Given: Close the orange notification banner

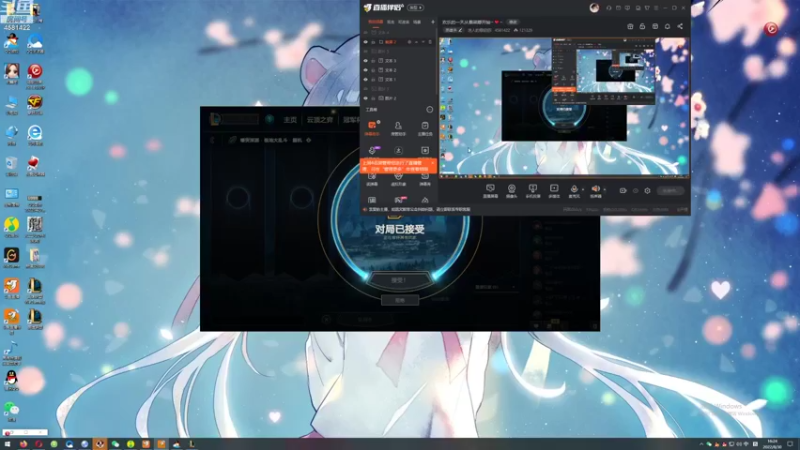Looking at the screenshot, I should 433,163.
